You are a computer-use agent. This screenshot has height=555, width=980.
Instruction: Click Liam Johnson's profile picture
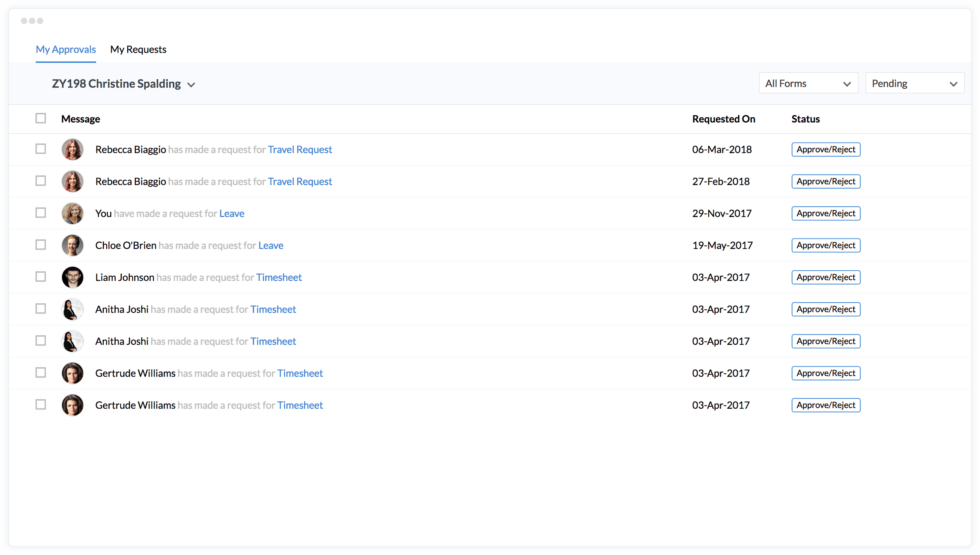[x=72, y=277]
